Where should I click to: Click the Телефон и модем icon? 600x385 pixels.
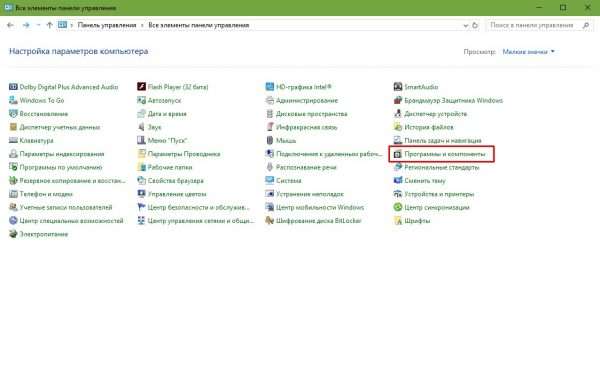pos(13,194)
